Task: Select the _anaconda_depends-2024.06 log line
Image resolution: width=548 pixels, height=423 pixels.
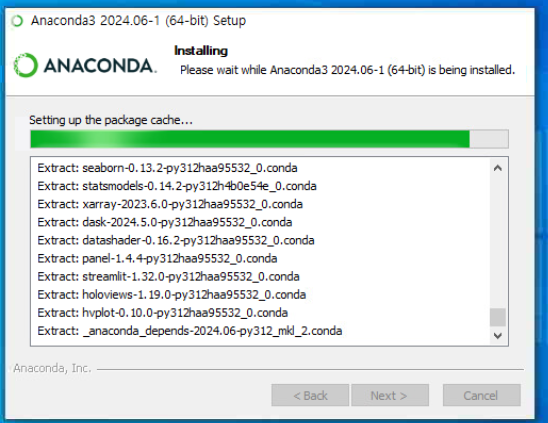Action: pyautogui.click(x=190, y=331)
